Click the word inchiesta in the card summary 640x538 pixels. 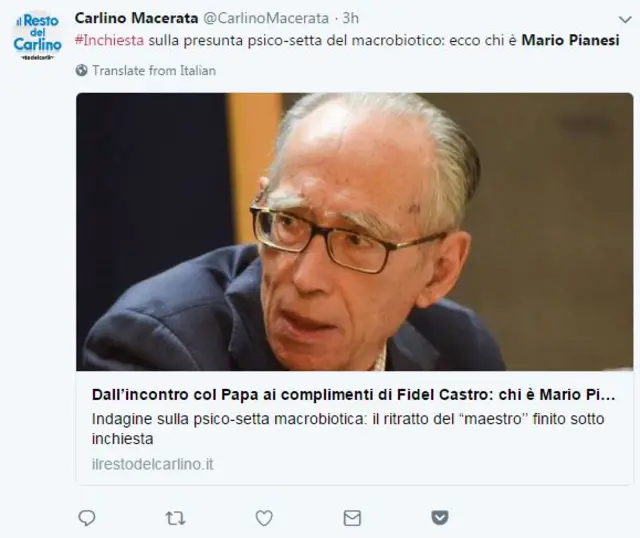122,439
